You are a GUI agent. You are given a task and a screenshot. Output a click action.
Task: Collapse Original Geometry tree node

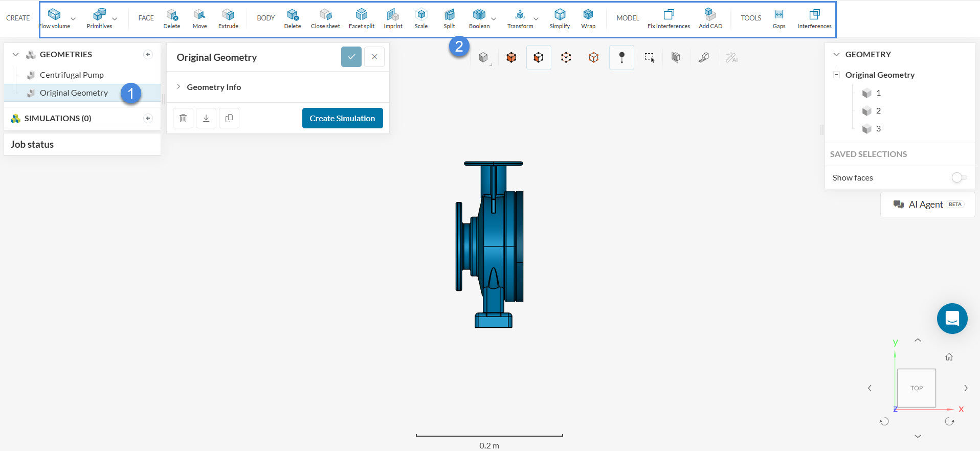(x=836, y=75)
